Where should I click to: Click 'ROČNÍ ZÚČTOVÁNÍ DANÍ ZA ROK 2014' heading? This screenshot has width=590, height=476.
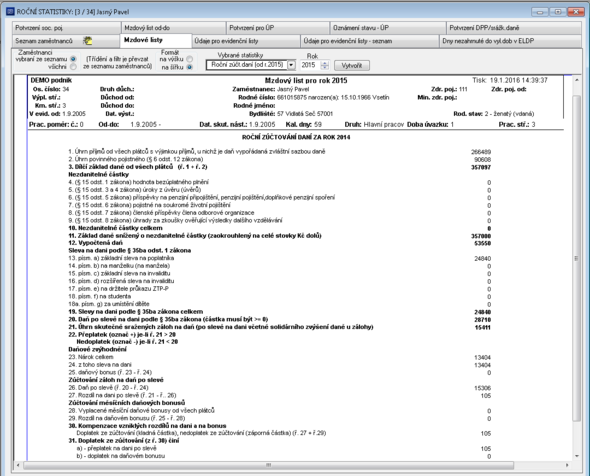(x=296, y=137)
